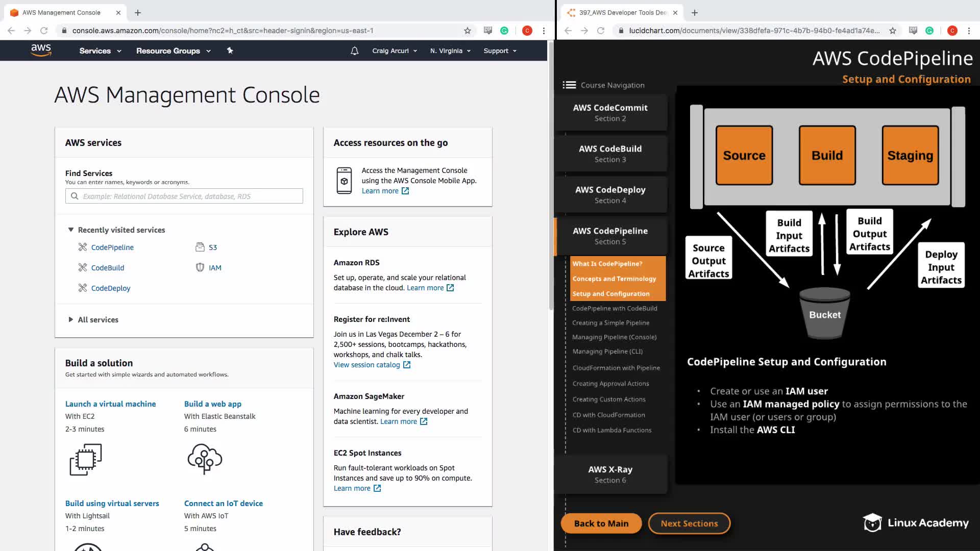The width and height of the screenshot is (980, 551).
Task: Open the N. Virginia region dropdown
Action: 450,51
